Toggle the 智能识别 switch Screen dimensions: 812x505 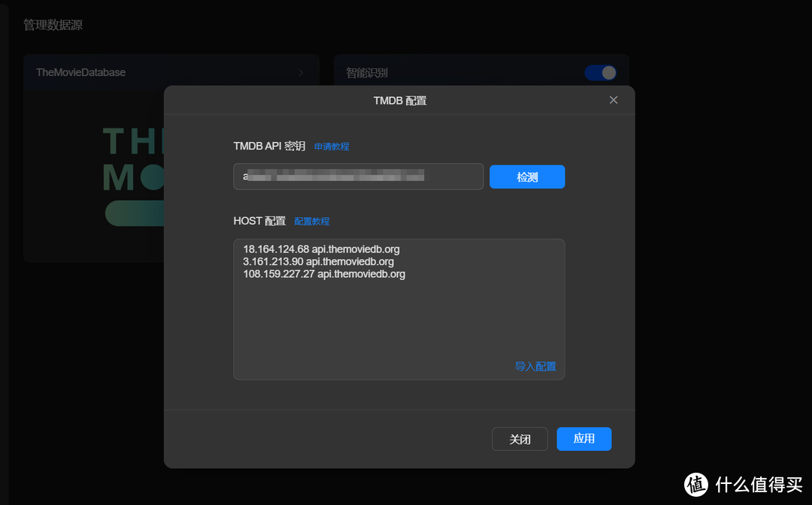point(600,72)
